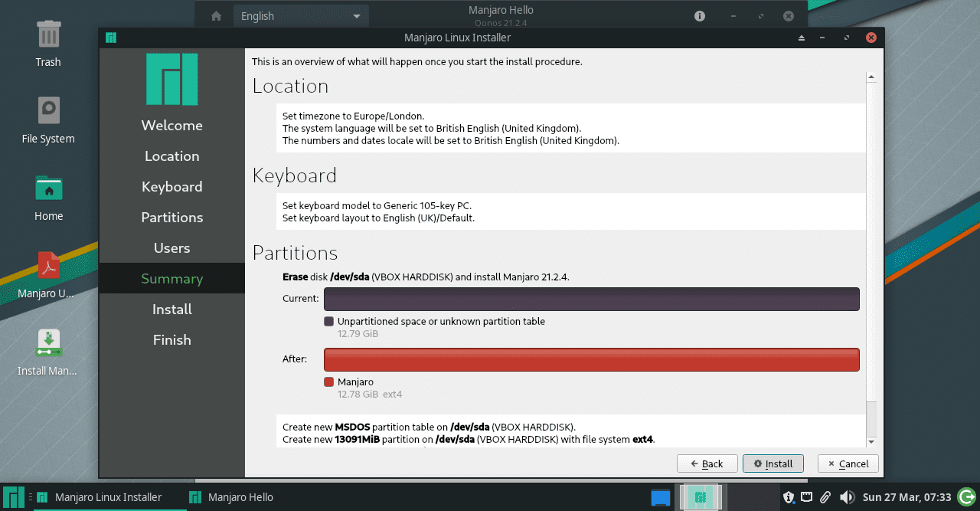Minimize the Manjaro Hello window
The width and height of the screenshot is (980, 511).
point(733,16)
